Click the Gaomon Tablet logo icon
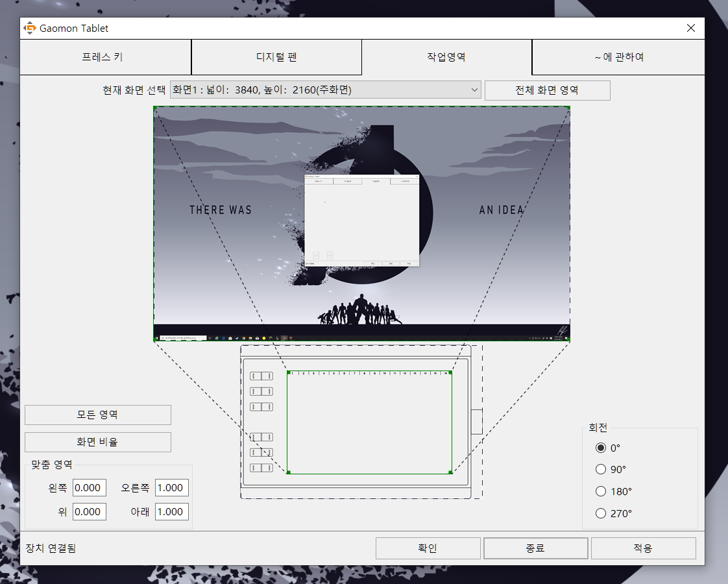Screen dimensions: 728x584 [30, 29]
